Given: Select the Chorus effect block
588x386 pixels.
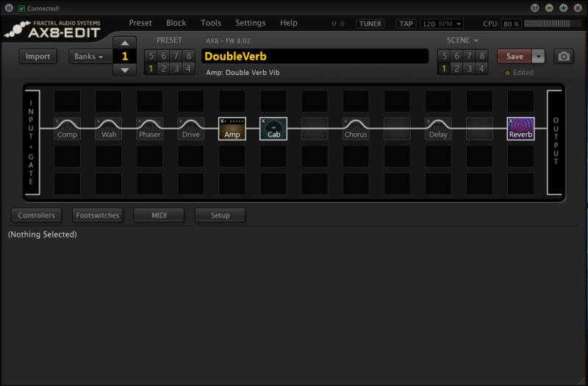Looking at the screenshot, I should point(356,129).
